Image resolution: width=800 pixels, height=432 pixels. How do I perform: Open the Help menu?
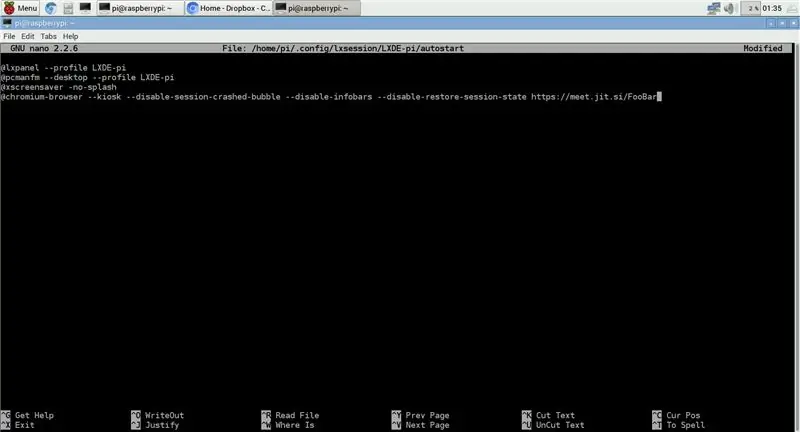point(70,36)
